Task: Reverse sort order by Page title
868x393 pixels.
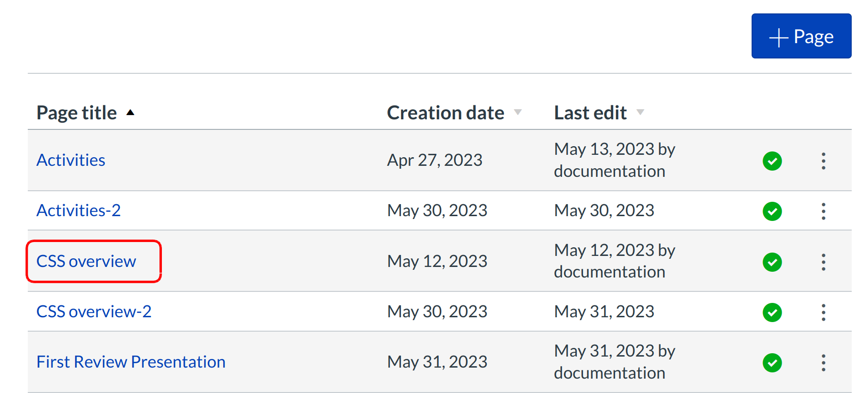Action: pos(77,113)
